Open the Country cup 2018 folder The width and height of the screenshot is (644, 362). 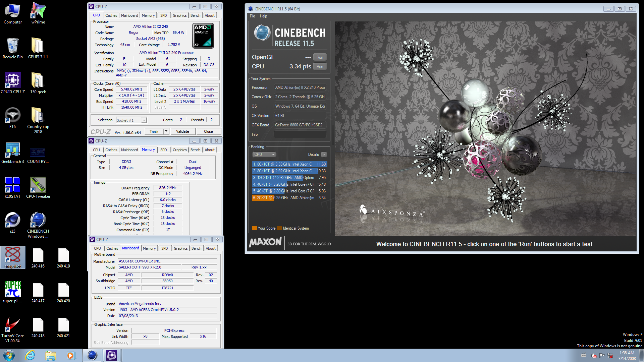point(38,120)
